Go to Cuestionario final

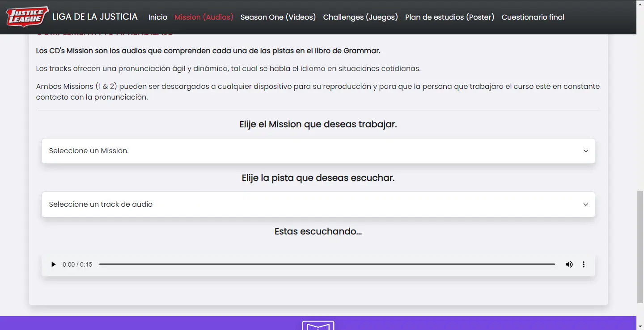pos(533,17)
